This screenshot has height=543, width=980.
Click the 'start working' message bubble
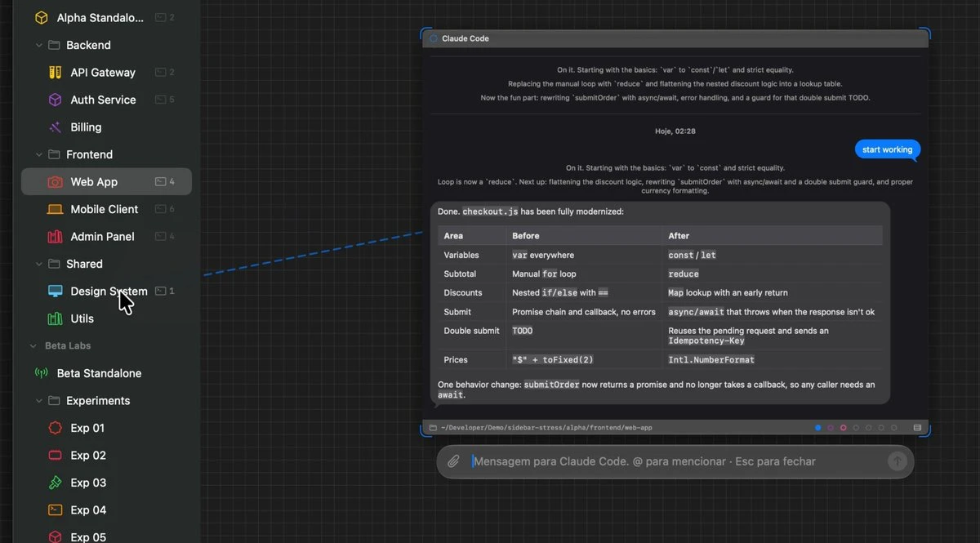pos(888,149)
